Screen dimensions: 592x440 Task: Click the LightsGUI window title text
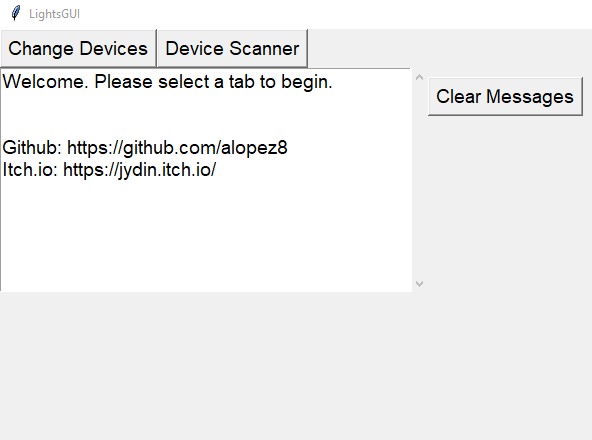[x=54, y=14]
